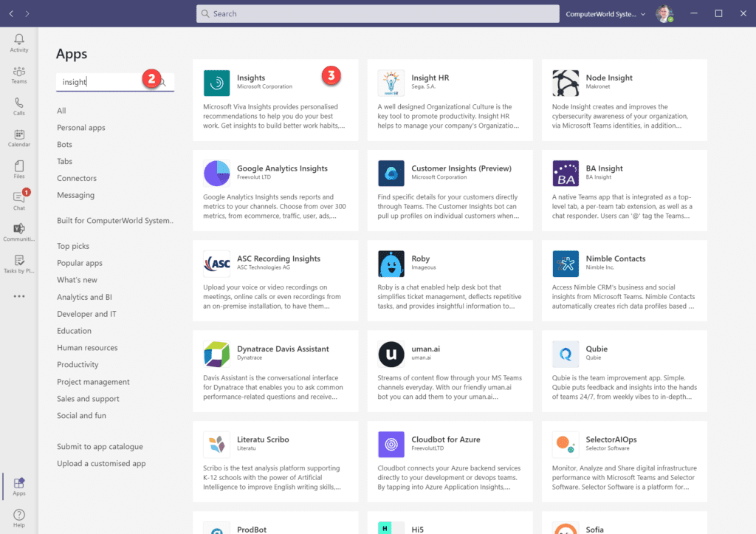The height and width of the screenshot is (534, 756).
Task: Click the Insight HR lightbulb icon
Action: click(x=391, y=83)
